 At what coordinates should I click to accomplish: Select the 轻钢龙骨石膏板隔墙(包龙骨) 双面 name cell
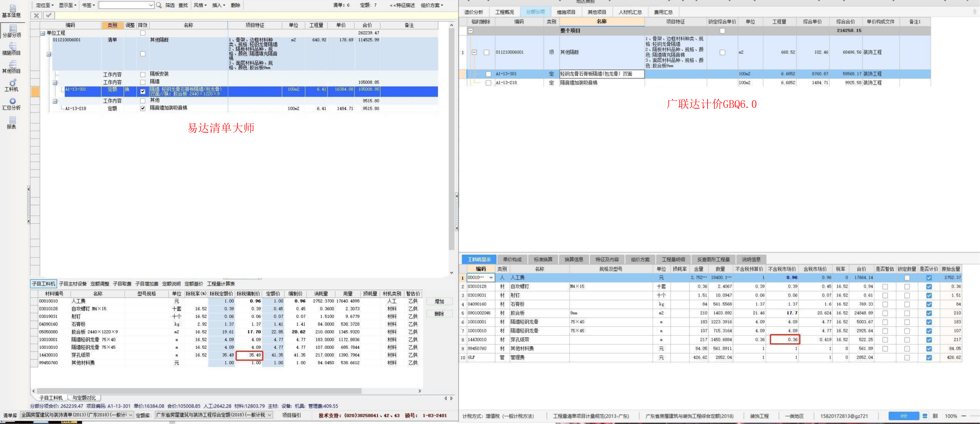(602, 74)
